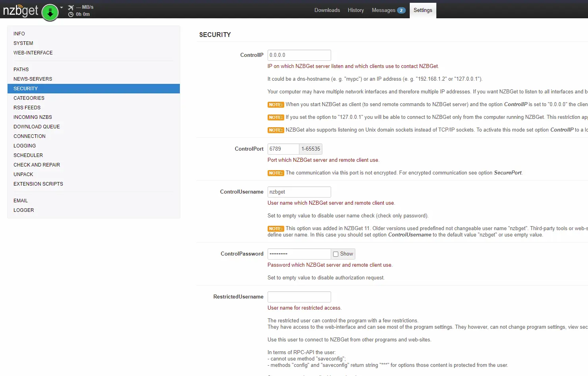
Task: Click the nzbget logo
Action: click(x=21, y=10)
